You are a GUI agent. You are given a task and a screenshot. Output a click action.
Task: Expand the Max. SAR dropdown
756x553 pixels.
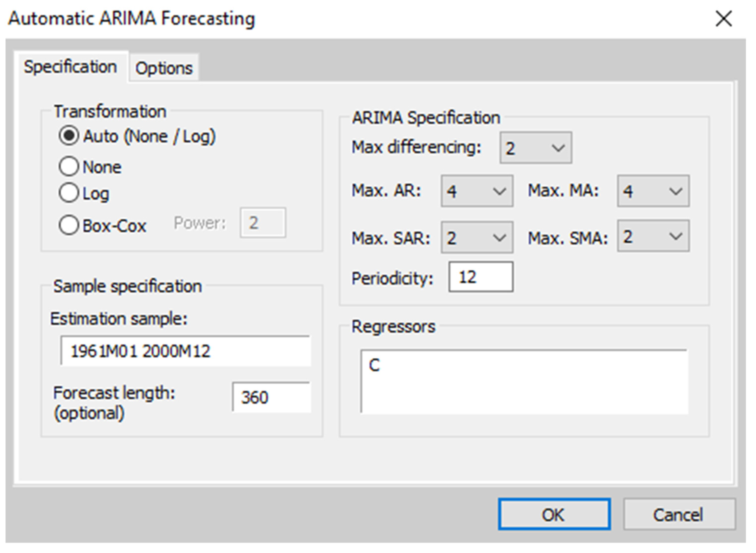click(476, 238)
